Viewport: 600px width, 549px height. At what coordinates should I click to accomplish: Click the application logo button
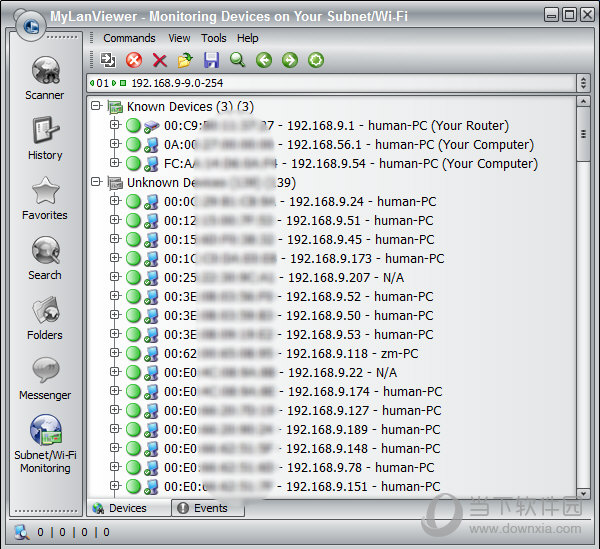point(31,26)
